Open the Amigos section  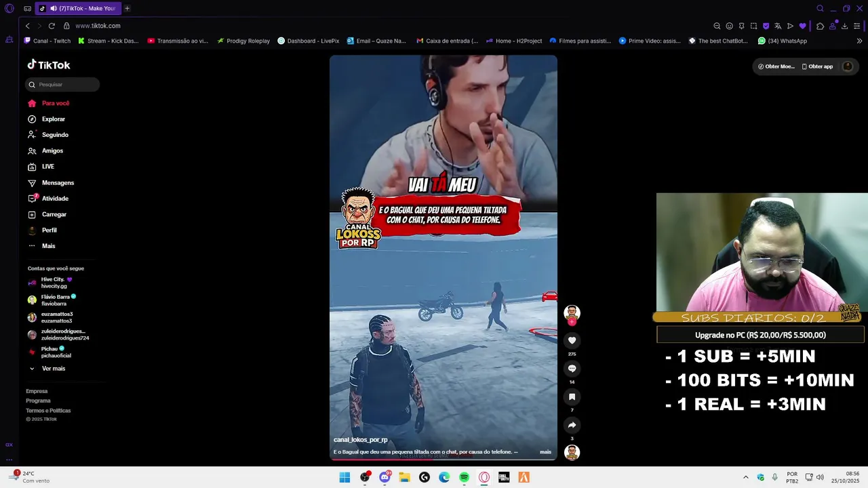coord(45,150)
